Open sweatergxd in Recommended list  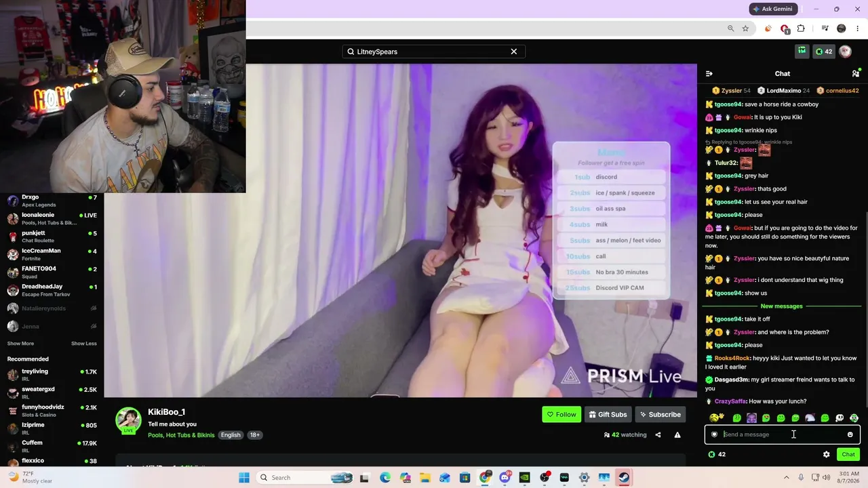coord(52,392)
